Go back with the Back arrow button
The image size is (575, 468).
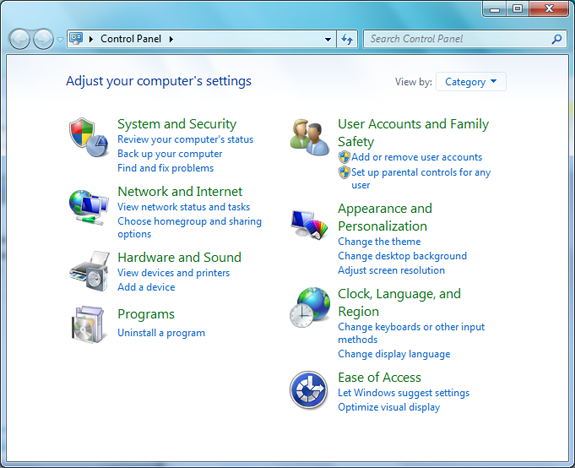19,39
